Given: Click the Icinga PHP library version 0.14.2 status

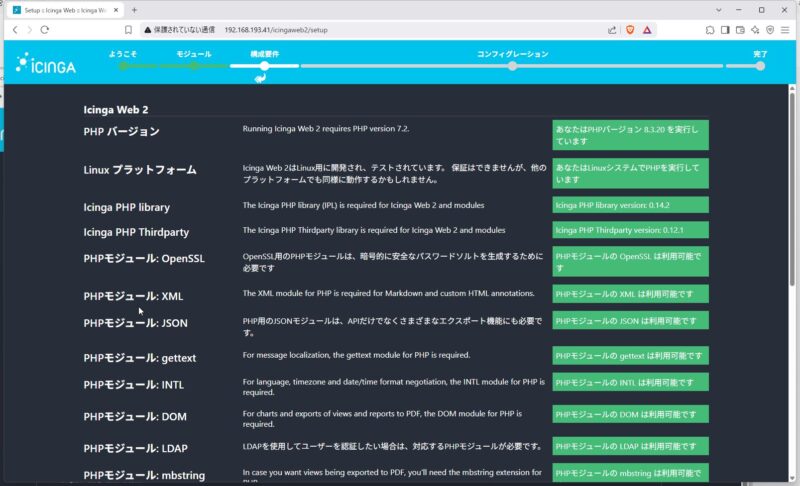Looking at the screenshot, I should tap(630, 205).
